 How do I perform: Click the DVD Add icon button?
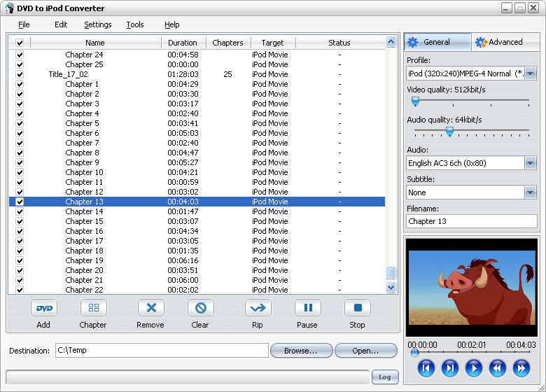tap(44, 308)
